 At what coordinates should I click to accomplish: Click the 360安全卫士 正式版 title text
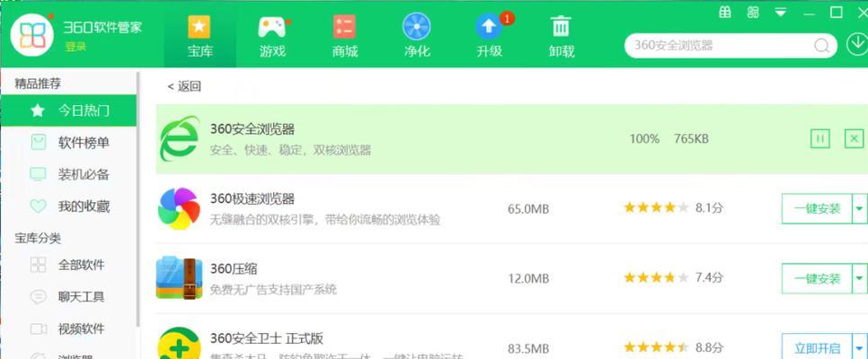tap(267, 338)
